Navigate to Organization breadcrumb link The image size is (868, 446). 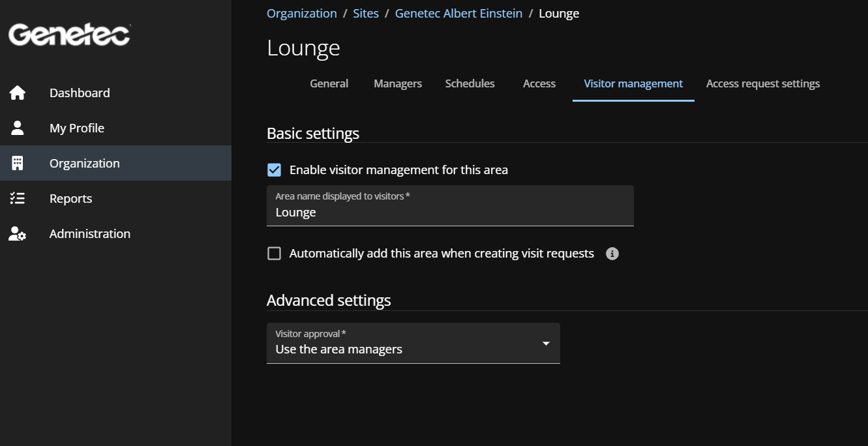click(x=301, y=13)
